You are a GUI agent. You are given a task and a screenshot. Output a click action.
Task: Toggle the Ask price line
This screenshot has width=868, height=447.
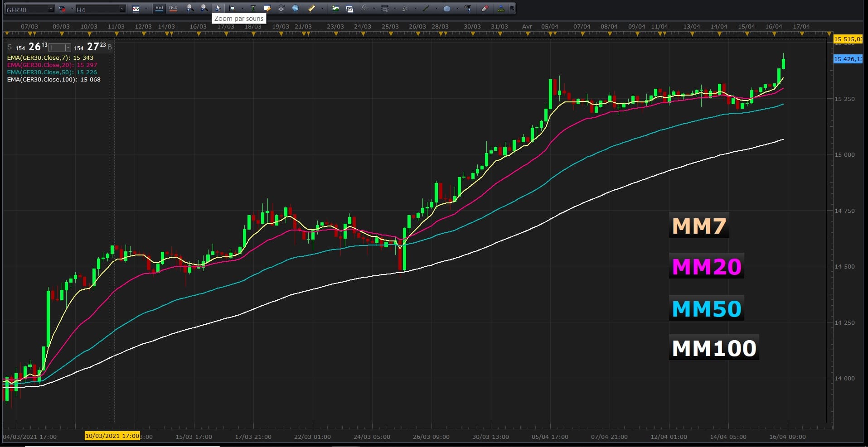click(x=173, y=9)
